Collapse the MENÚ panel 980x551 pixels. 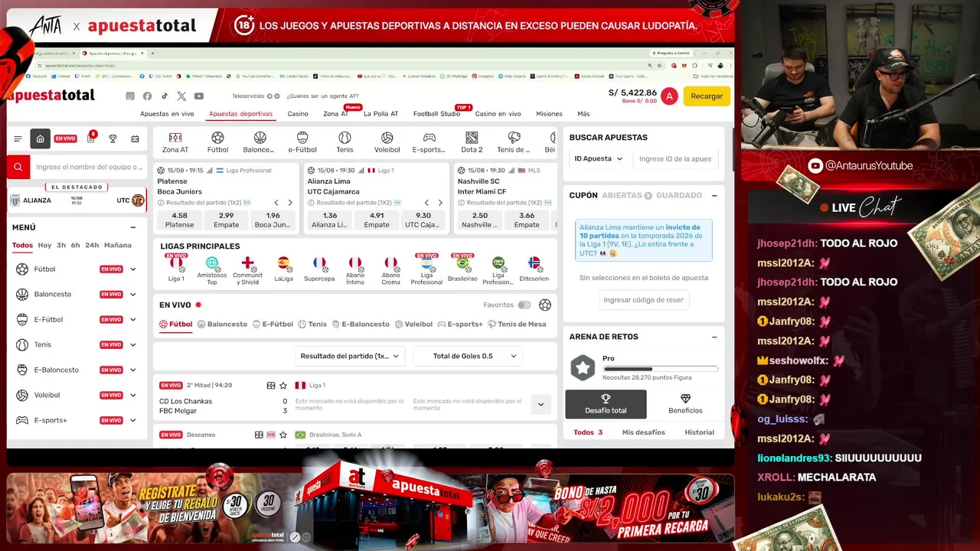(x=133, y=227)
